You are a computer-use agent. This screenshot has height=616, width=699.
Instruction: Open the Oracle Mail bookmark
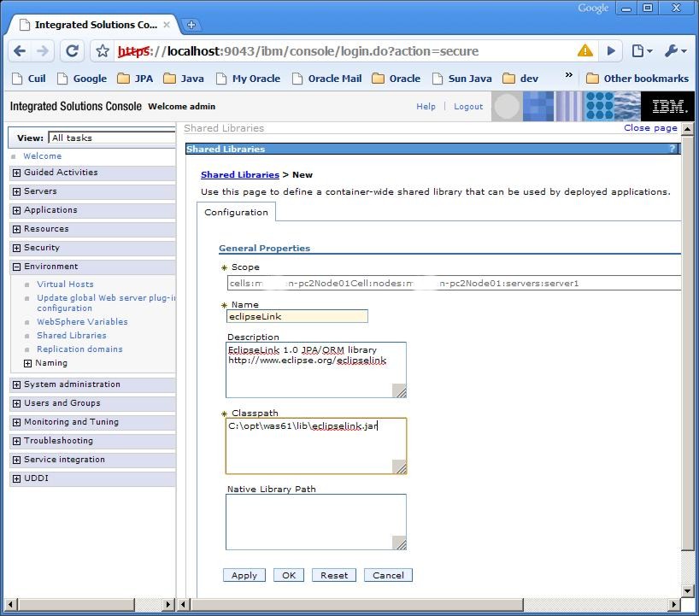pyautogui.click(x=326, y=79)
